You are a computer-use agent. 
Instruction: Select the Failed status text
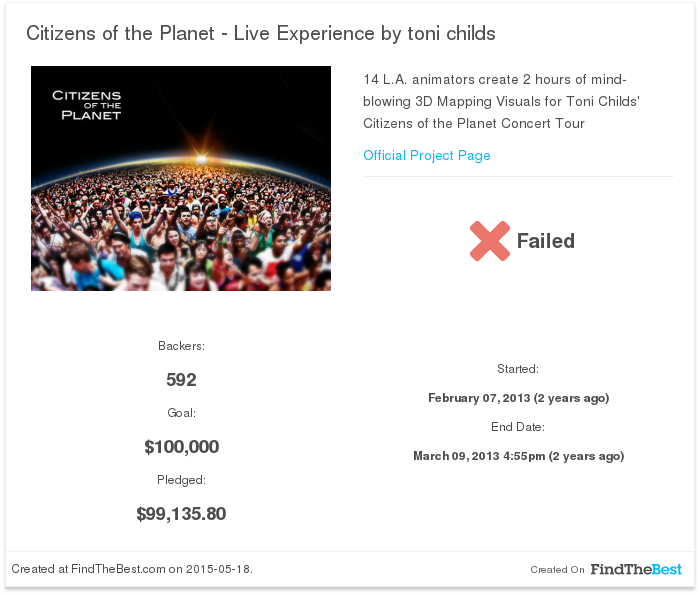coord(546,241)
